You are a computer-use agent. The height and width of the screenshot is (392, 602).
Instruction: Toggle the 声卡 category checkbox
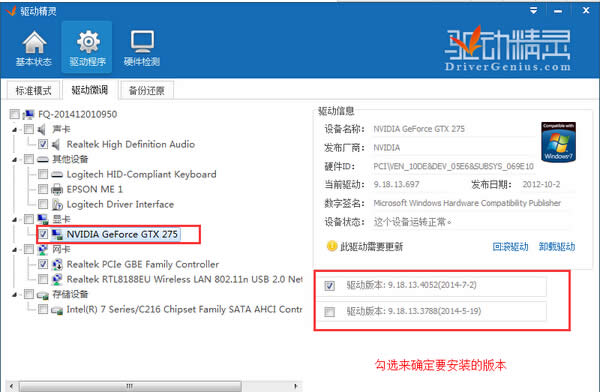pyautogui.click(x=29, y=129)
